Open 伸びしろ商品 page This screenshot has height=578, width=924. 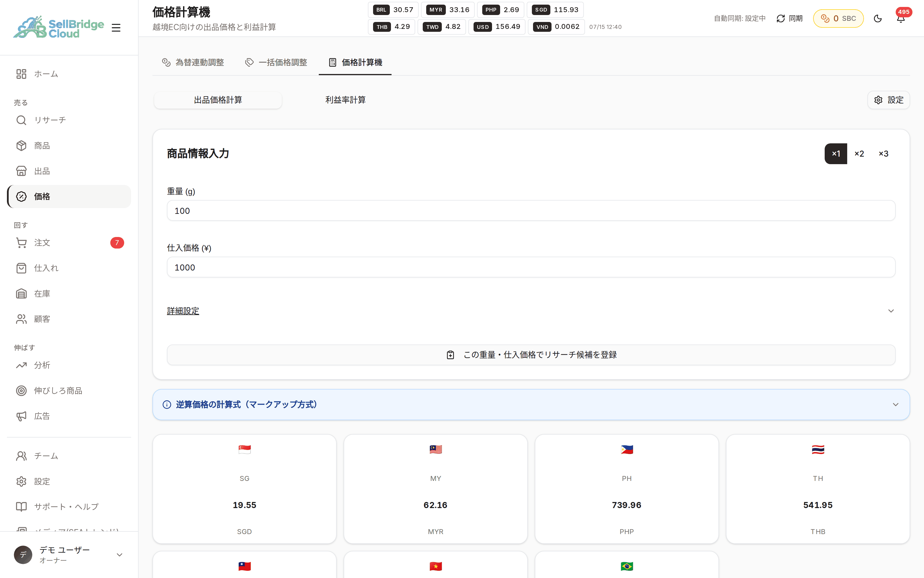[69, 391]
